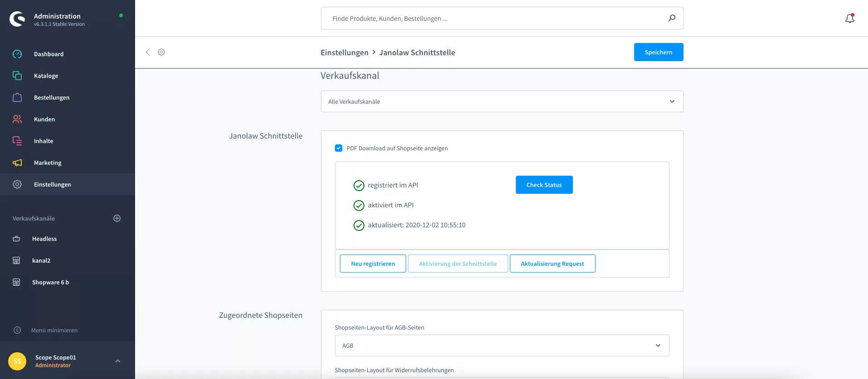The height and width of the screenshot is (379, 868).
Task: Toggle PDF Download auf Shopseite anzeigen checkbox
Action: pos(339,148)
